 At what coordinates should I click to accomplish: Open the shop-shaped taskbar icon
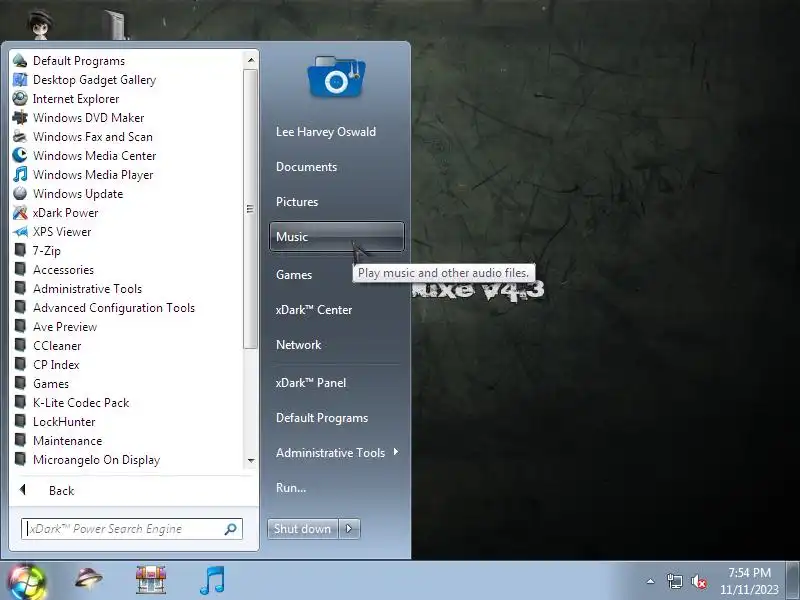coord(151,580)
